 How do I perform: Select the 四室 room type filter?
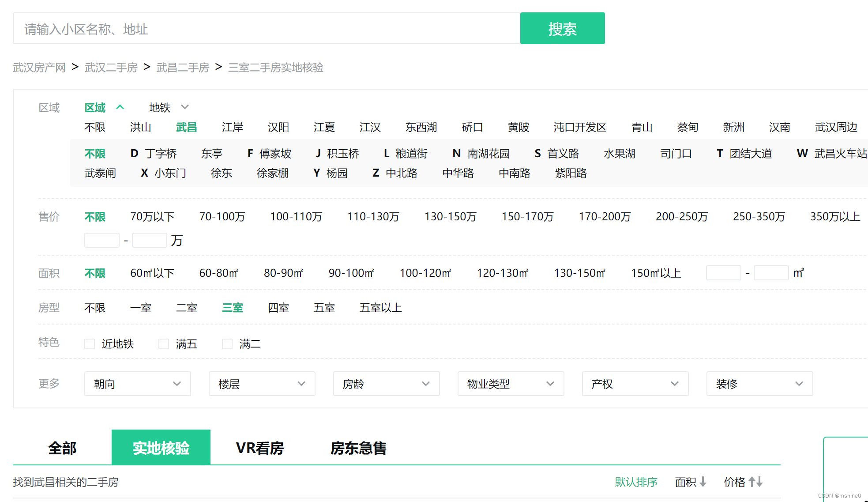click(278, 308)
